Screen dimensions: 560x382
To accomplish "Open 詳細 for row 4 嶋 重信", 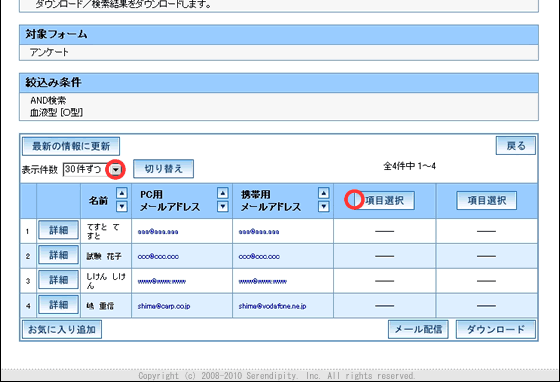I will coord(59,305).
